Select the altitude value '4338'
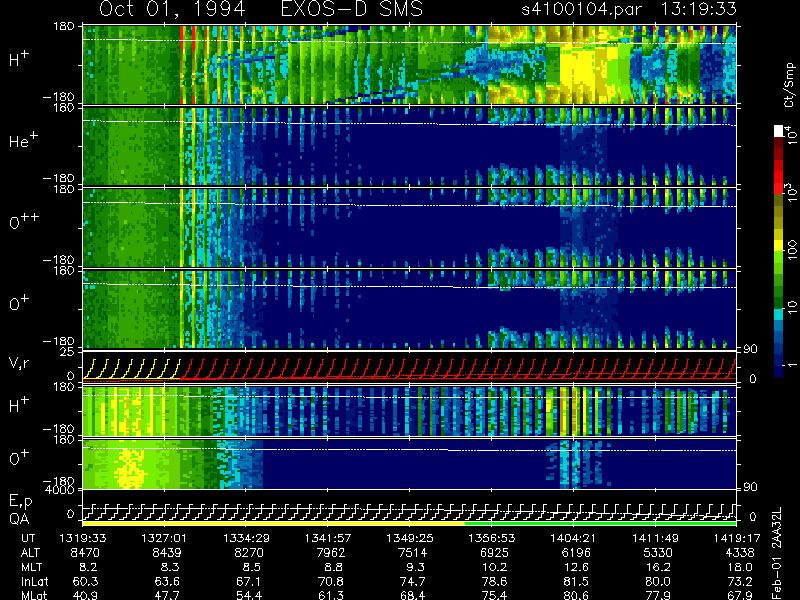The image size is (800, 600). click(x=740, y=553)
